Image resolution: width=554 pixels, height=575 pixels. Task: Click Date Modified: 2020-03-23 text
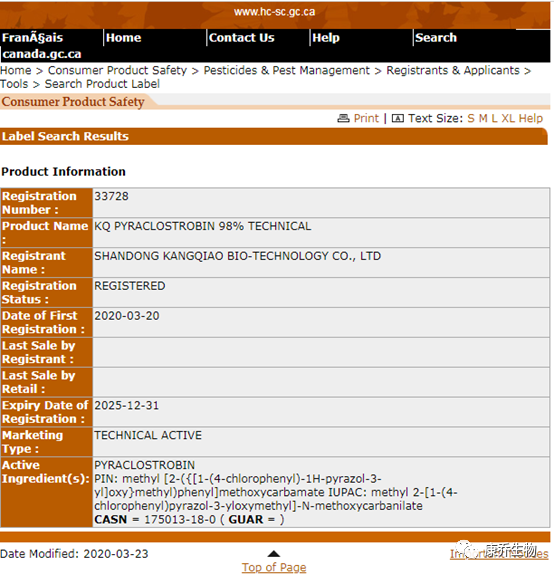click(74, 554)
